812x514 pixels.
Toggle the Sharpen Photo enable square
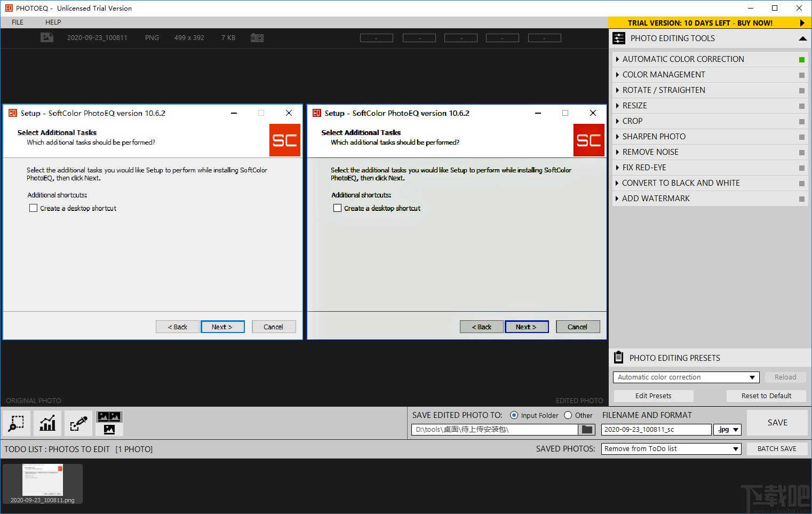click(x=802, y=137)
